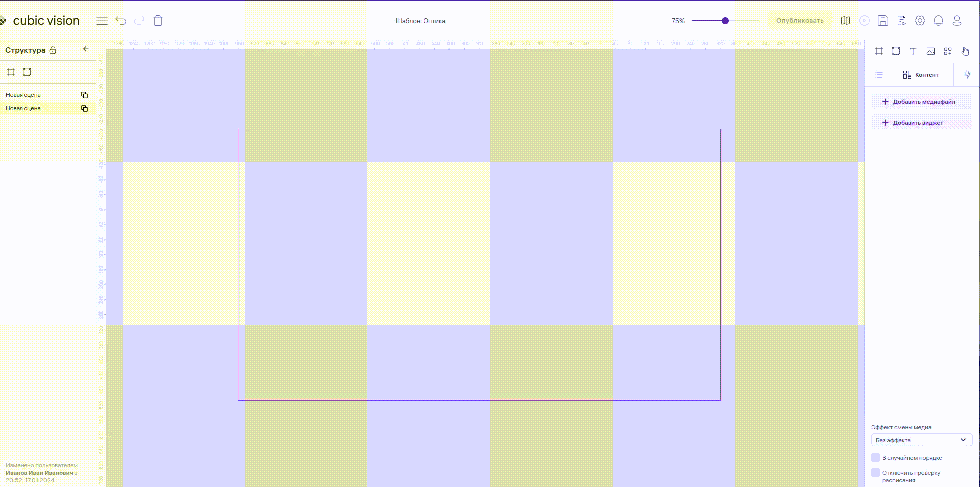Open the lightning bolt tab
980x487 pixels.
tap(967, 75)
